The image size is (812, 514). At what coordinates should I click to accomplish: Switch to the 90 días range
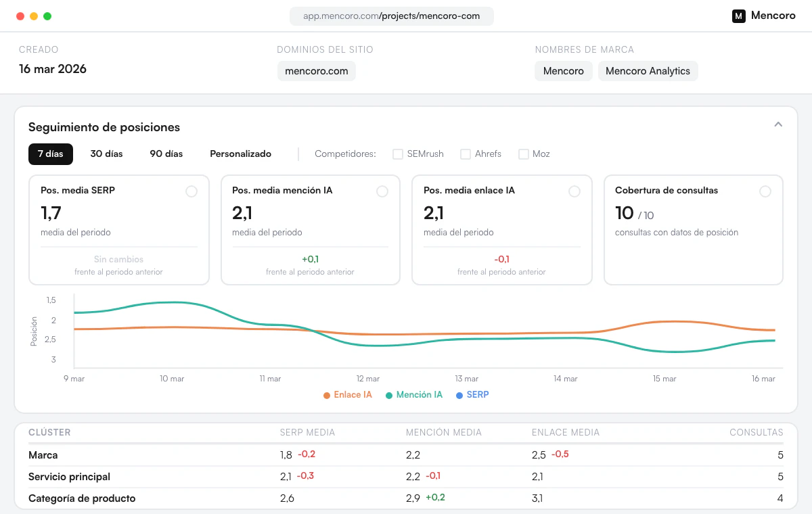click(166, 154)
